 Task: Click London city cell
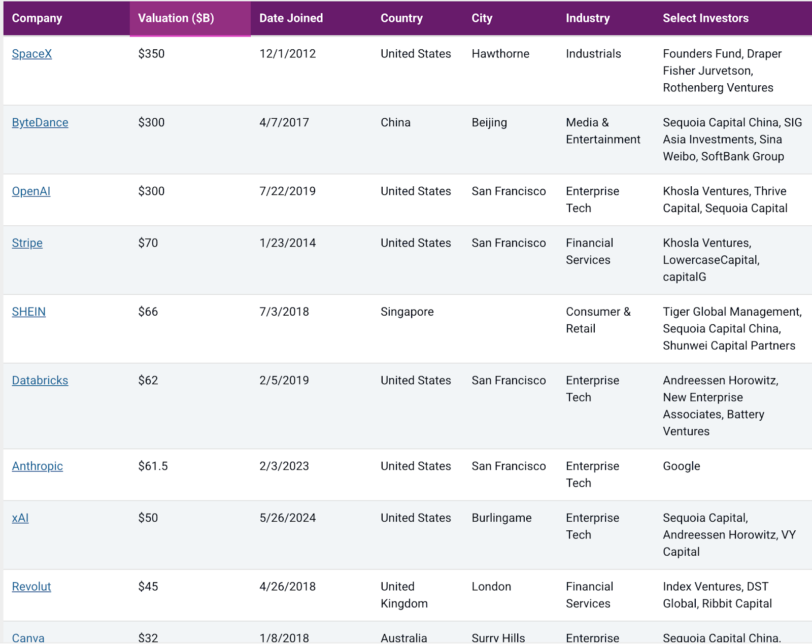tap(491, 587)
